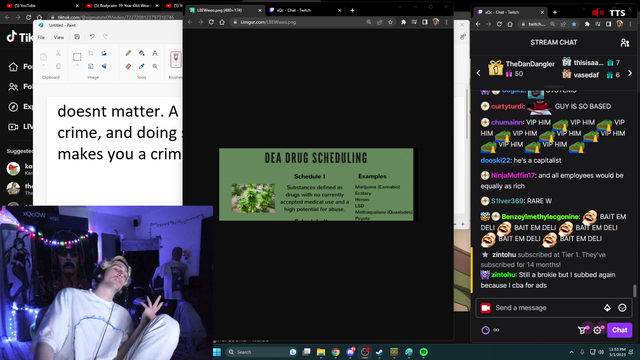This screenshot has height=360, width=640.
Task: Open Spotify from the taskbar
Action: 424,352
